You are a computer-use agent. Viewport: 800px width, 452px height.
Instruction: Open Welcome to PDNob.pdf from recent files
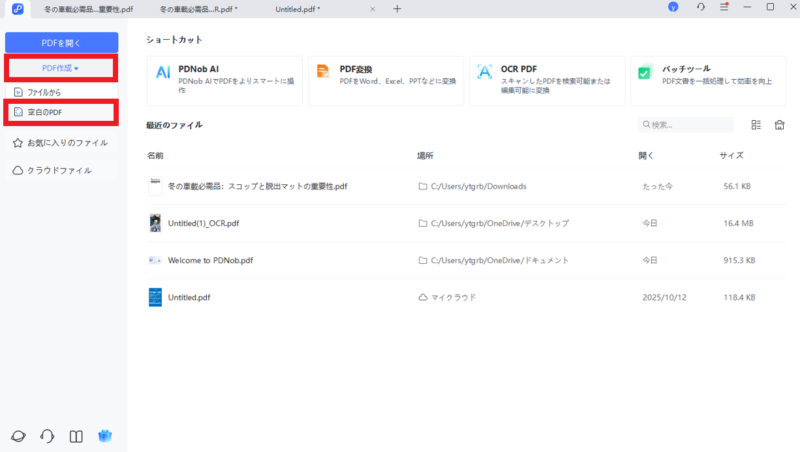pos(210,260)
